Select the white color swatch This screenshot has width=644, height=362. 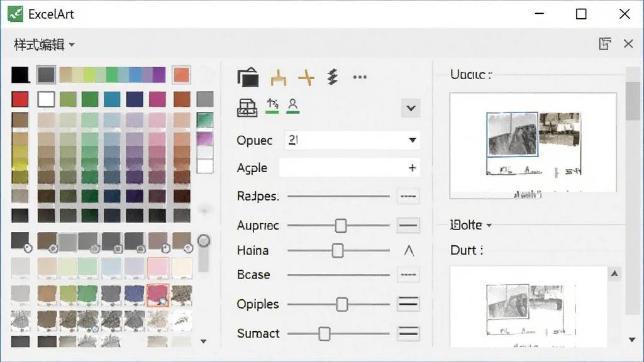[46, 99]
